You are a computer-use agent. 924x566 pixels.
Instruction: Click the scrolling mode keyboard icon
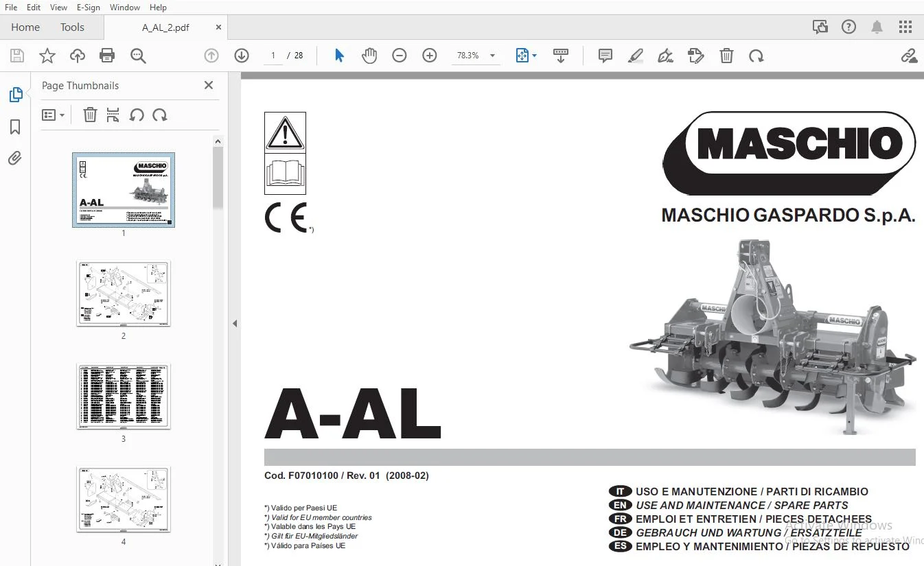click(561, 56)
